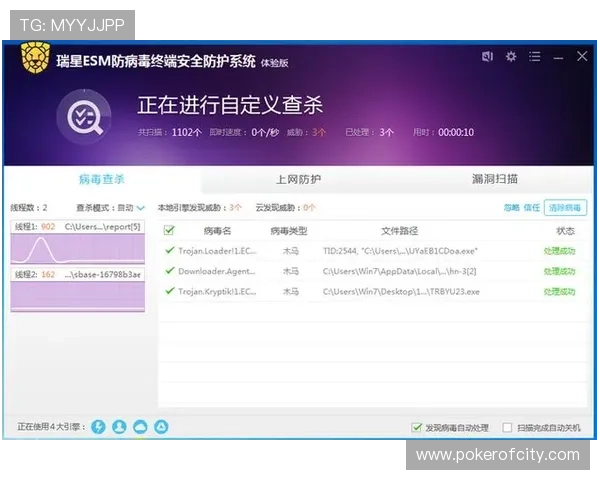
Task: Toggle checkmark for Downloader.Agent row
Action: [169, 271]
